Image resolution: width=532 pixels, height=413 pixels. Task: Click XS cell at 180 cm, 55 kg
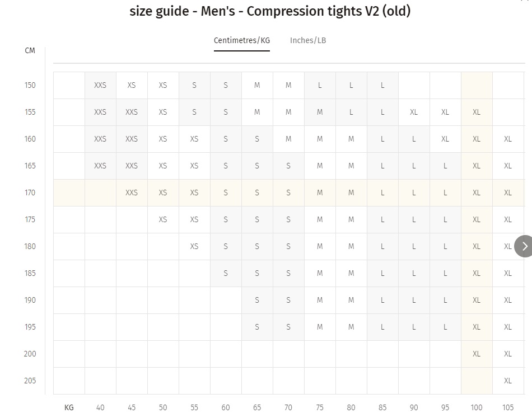pos(194,246)
